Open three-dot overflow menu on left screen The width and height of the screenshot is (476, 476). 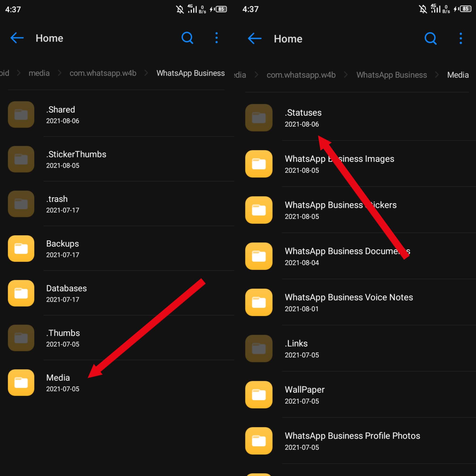point(216,38)
